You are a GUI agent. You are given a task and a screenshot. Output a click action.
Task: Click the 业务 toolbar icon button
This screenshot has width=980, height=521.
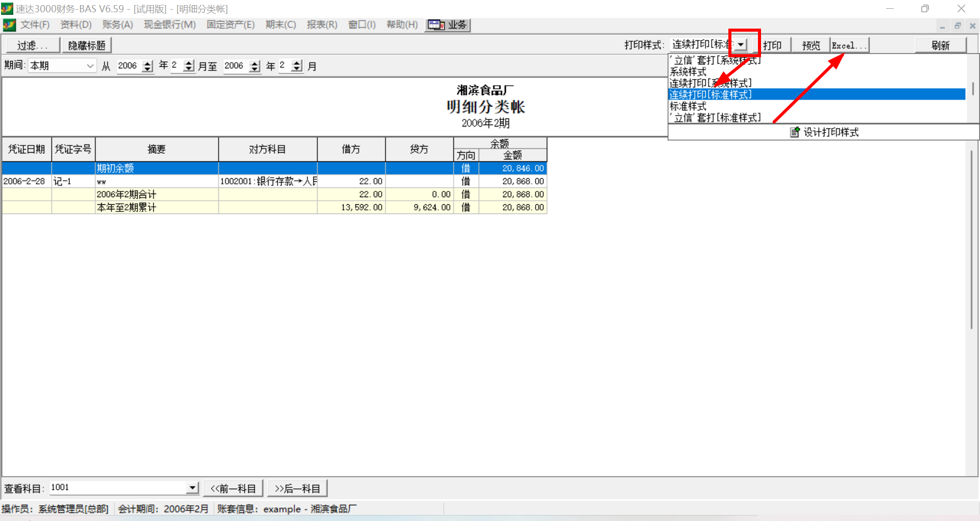(448, 25)
